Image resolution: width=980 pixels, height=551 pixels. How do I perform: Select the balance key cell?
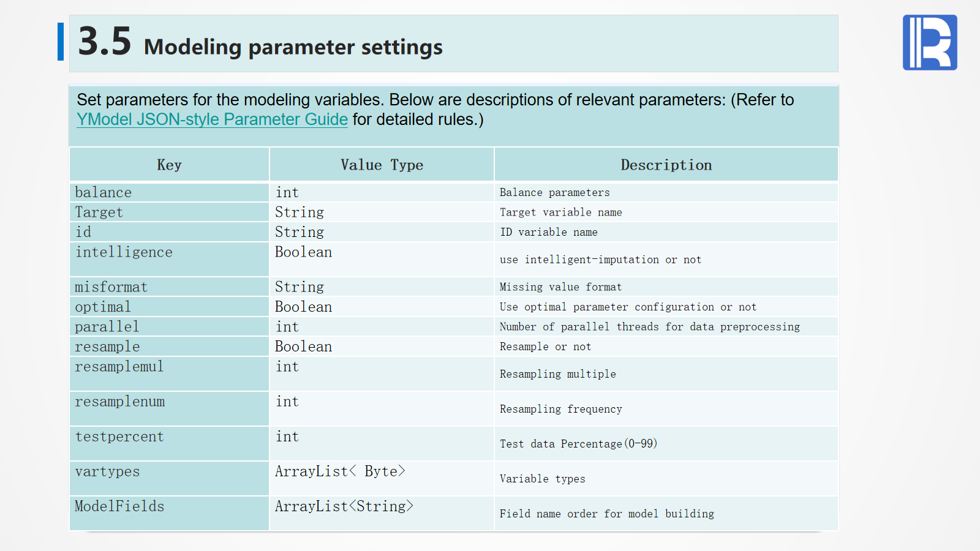[104, 192]
